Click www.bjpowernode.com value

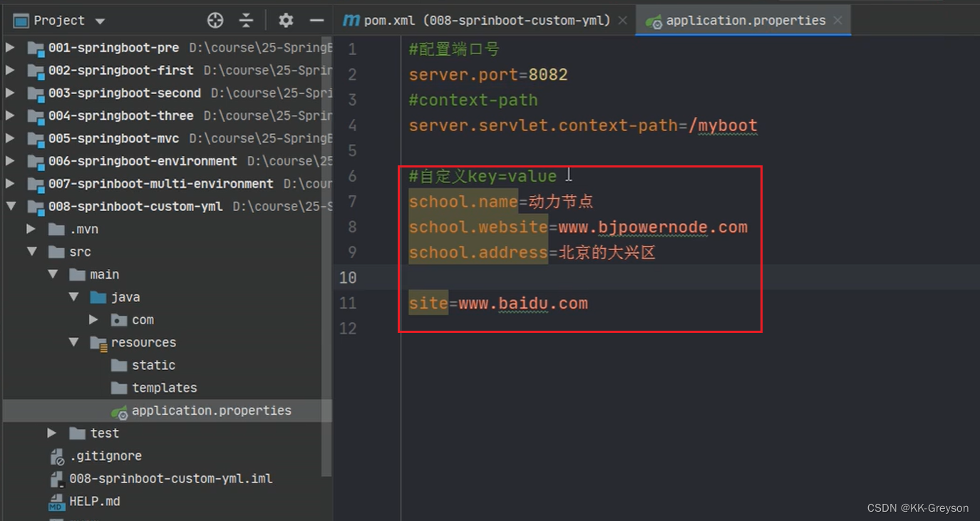(653, 227)
